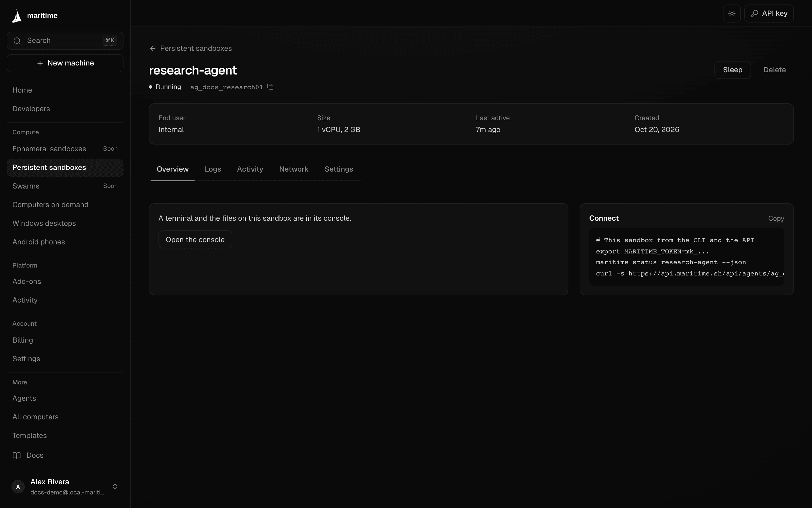Click the magnifier icon in Search
812x508 pixels.
tap(17, 41)
